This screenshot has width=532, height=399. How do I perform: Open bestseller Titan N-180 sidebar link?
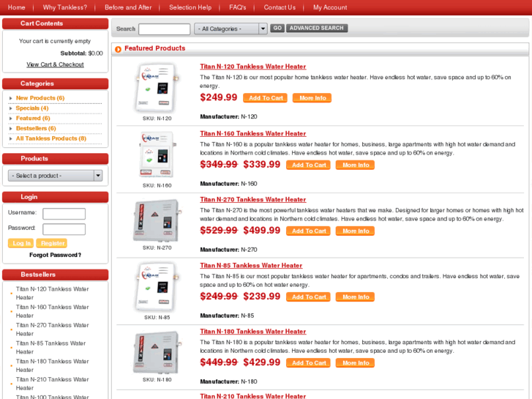click(52, 365)
